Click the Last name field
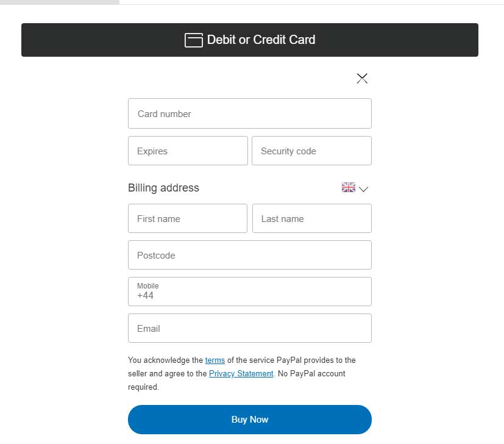The height and width of the screenshot is (444, 504). point(312,218)
